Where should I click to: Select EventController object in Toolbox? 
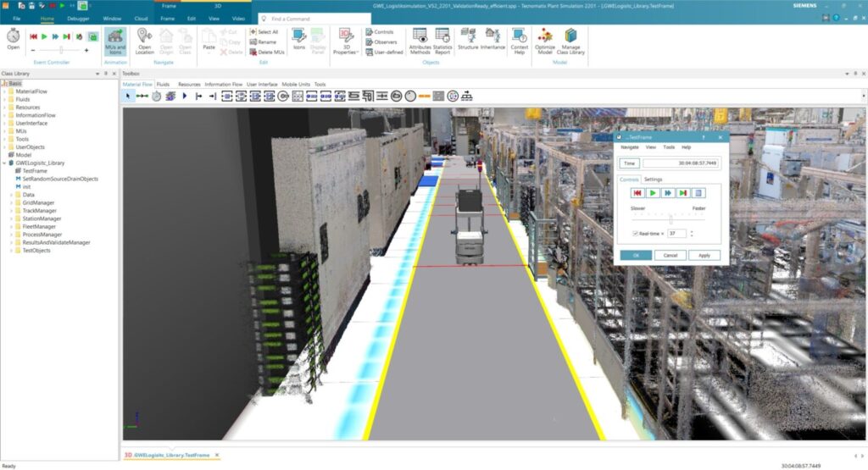[157, 97]
